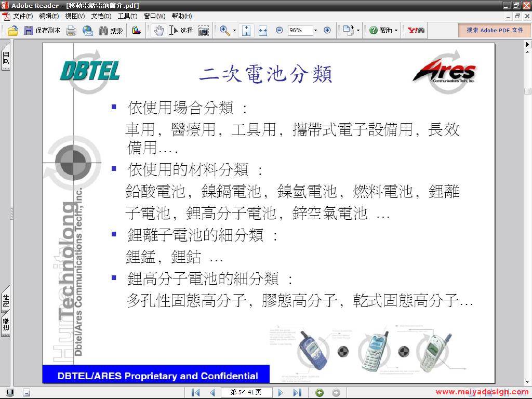The image size is (532, 399).
Task: Click the 96% zoom field
Action: tap(300, 30)
